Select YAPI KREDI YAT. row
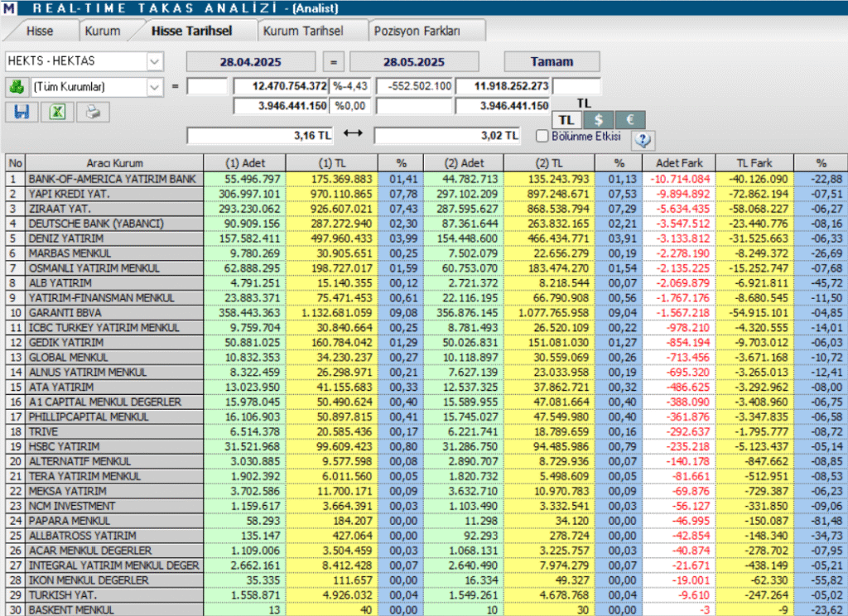 pyautogui.click(x=426, y=194)
